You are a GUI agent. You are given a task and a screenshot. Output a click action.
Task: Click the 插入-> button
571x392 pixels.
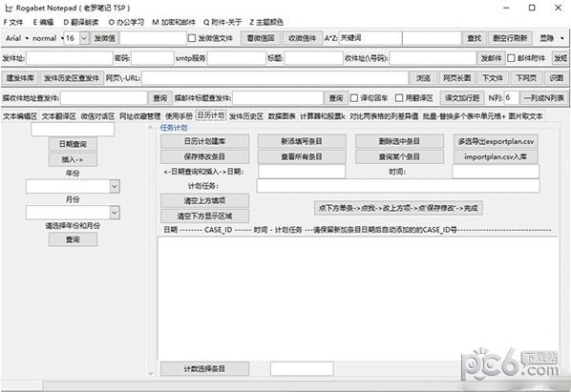[x=73, y=159]
